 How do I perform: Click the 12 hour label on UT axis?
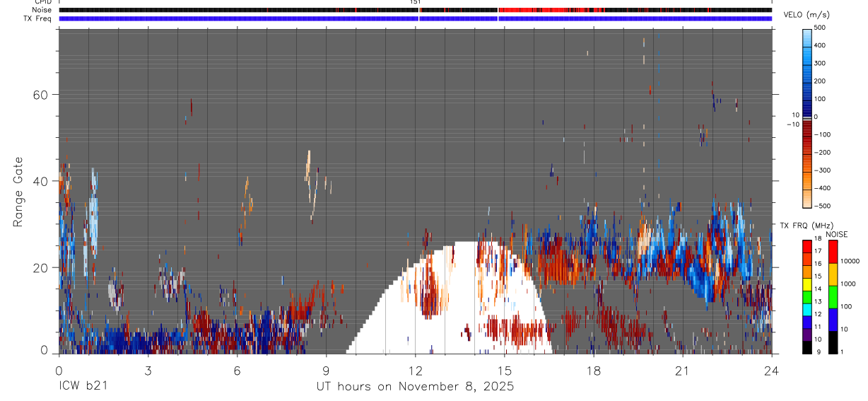tap(415, 371)
